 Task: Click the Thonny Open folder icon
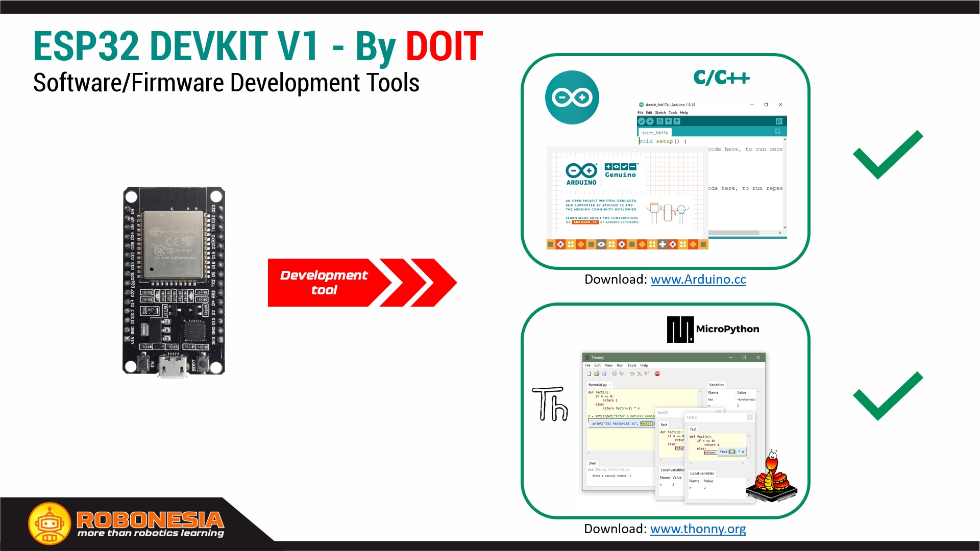pos(597,373)
